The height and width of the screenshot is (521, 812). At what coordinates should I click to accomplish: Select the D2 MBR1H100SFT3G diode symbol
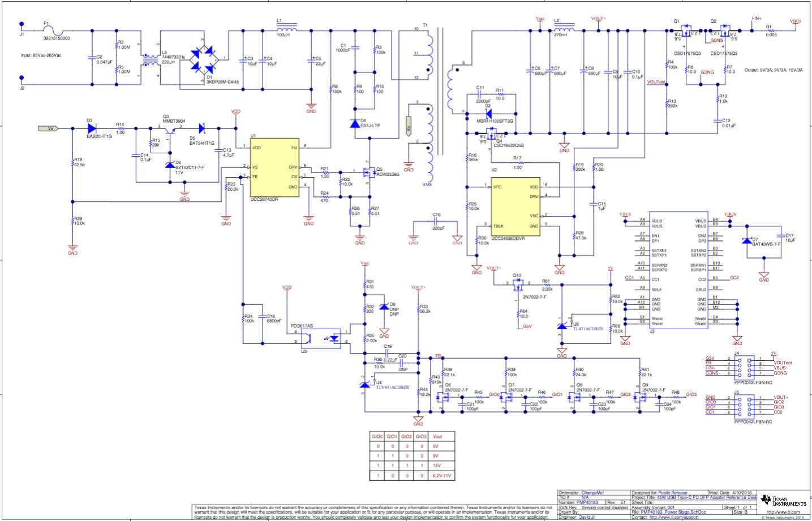(x=488, y=114)
